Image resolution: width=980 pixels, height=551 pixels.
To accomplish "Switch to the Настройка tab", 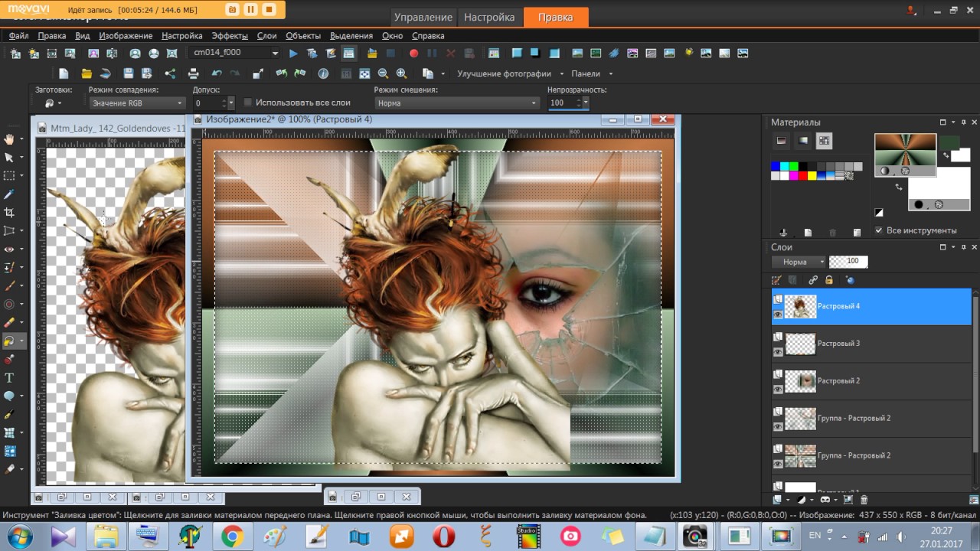I will click(x=489, y=17).
